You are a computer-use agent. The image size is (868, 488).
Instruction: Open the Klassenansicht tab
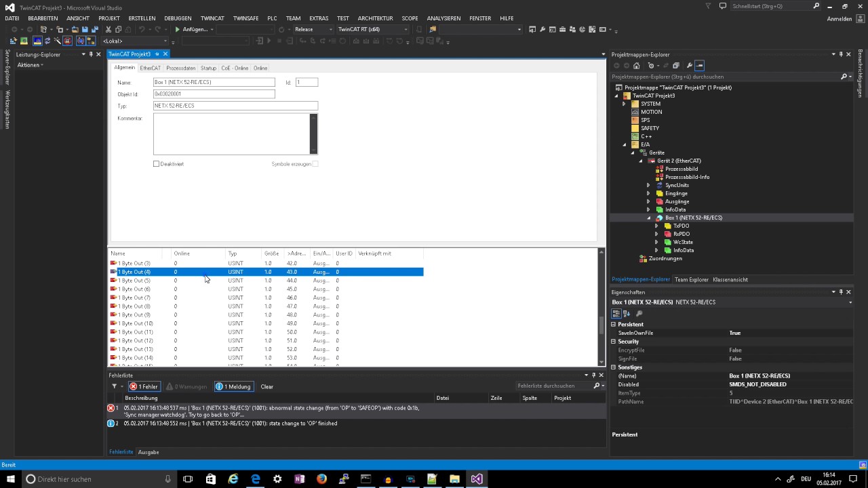coord(730,279)
